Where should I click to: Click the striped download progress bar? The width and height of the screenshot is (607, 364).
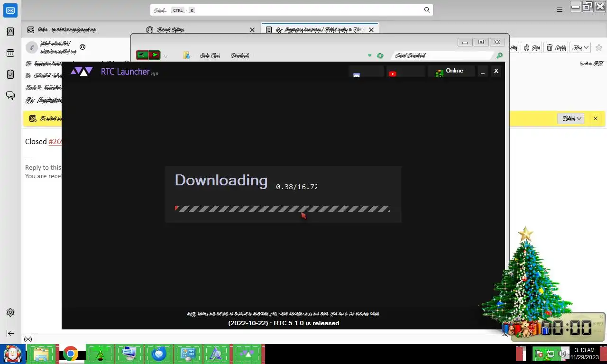(283, 209)
